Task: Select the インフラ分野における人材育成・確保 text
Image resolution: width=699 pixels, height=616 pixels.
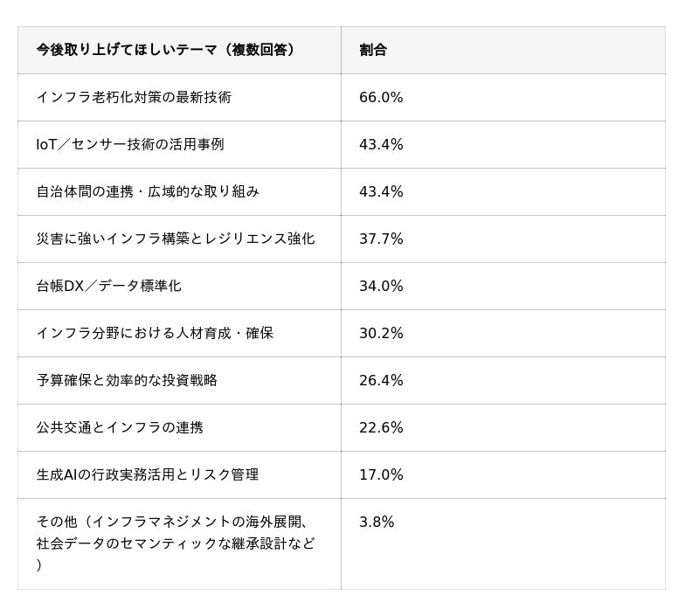Action: click(x=155, y=333)
